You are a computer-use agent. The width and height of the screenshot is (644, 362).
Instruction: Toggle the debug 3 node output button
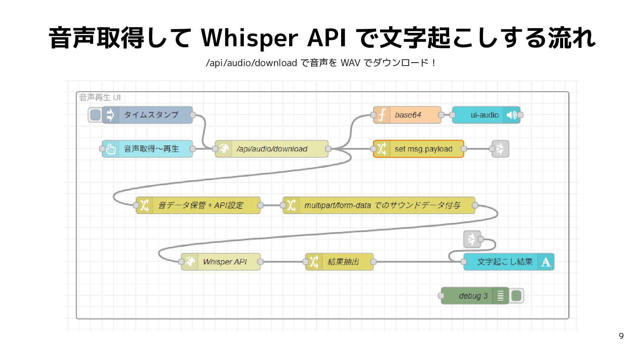pyautogui.click(x=516, y=296)
